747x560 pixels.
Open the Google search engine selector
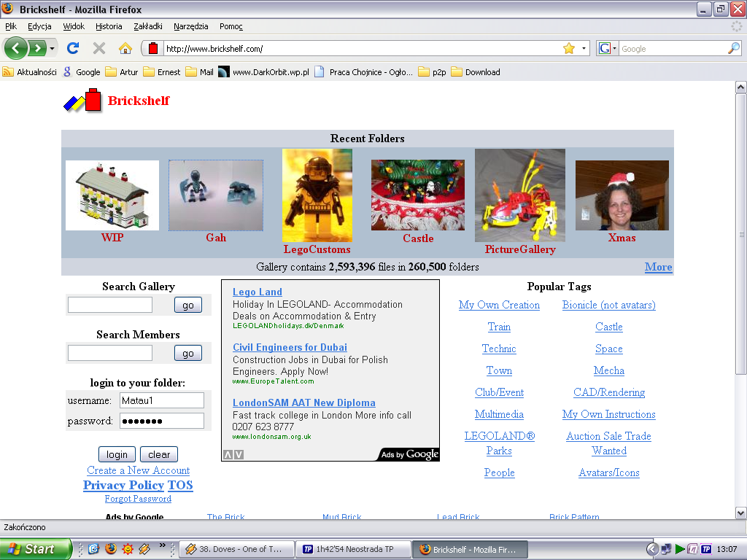pos(608,48)
